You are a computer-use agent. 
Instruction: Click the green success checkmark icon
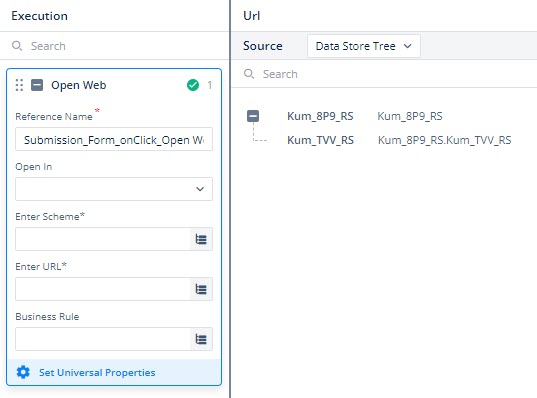[193, 85]
